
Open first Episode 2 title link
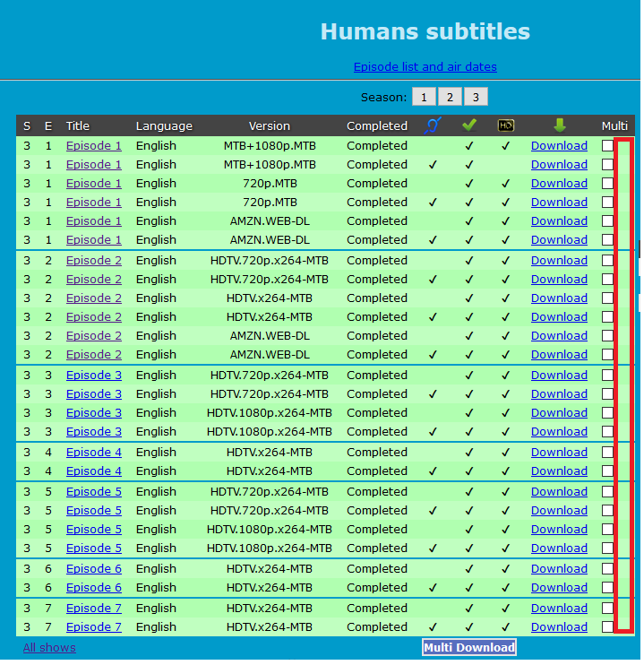click(x=94, y=261)
